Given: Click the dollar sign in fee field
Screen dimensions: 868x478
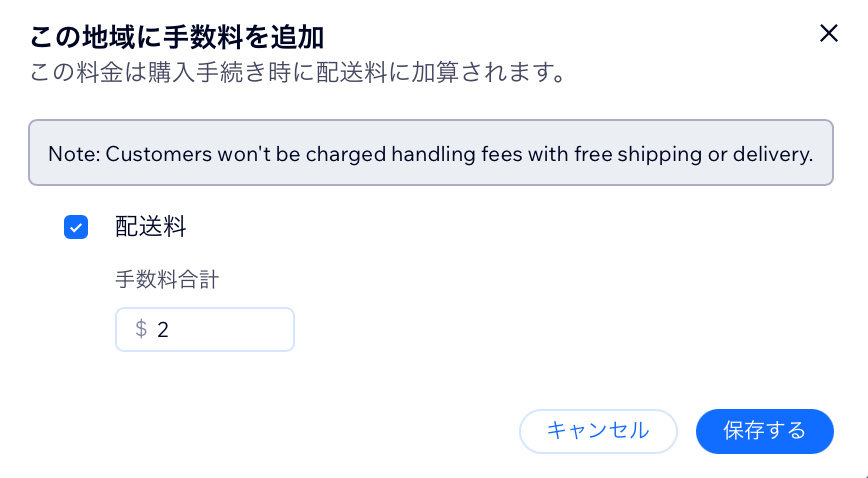Looking at the screenshot, I should pos(141,329).
